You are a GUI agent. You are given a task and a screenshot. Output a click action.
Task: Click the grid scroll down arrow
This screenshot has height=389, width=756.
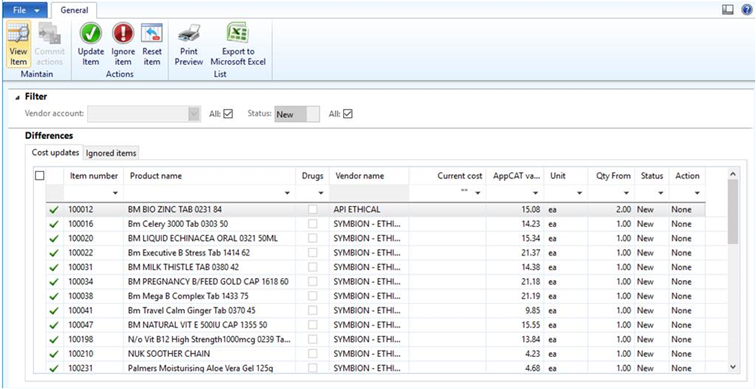point(733,367)
